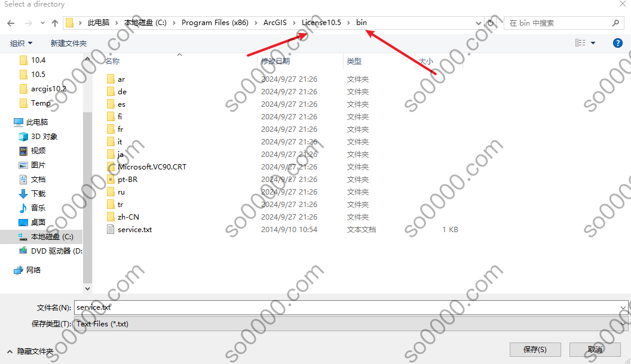Select 本地磁盘 (C:) in navigation pane
The width and height of the screenshot is (631, 364).
click(x=41, y=237)
